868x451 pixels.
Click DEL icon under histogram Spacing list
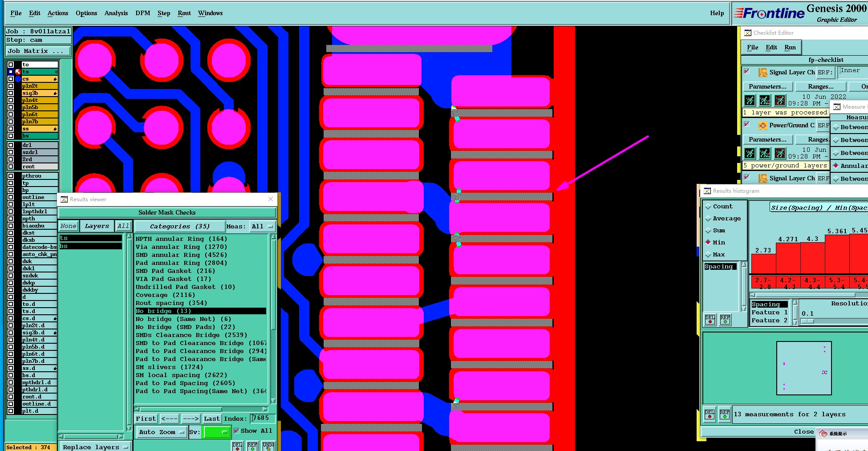[710, 319]
